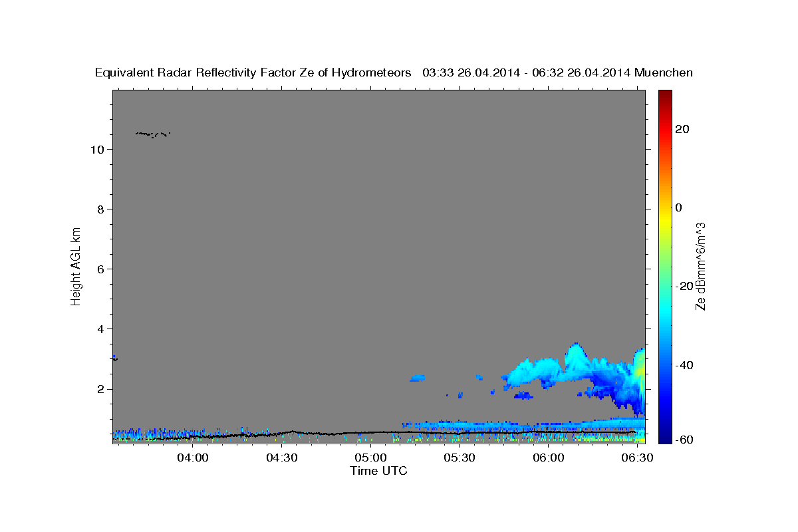Click the colorbar label '20'
This screenshot has width=798, height=532.
click(x=682, y=130)
